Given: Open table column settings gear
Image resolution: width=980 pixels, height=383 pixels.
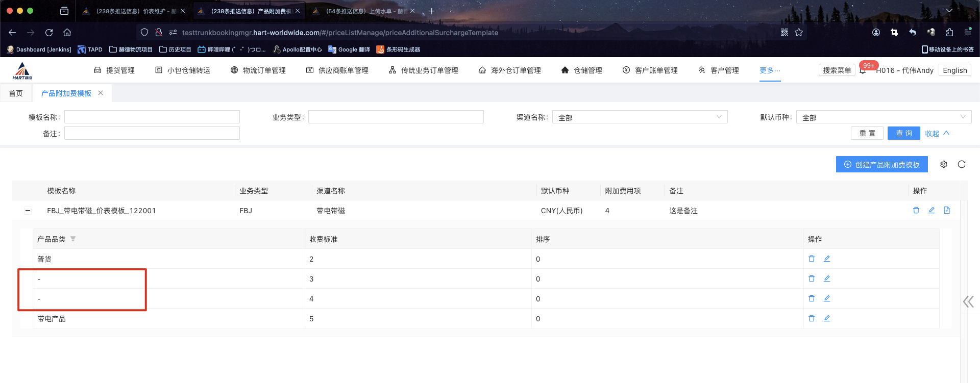Looking at the screenshot, I should [944, 164].
